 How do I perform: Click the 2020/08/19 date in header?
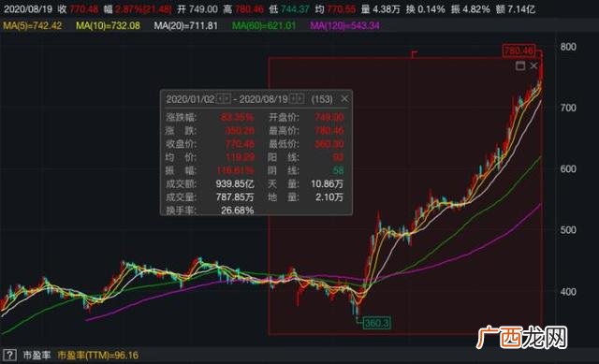coord(28,8)
